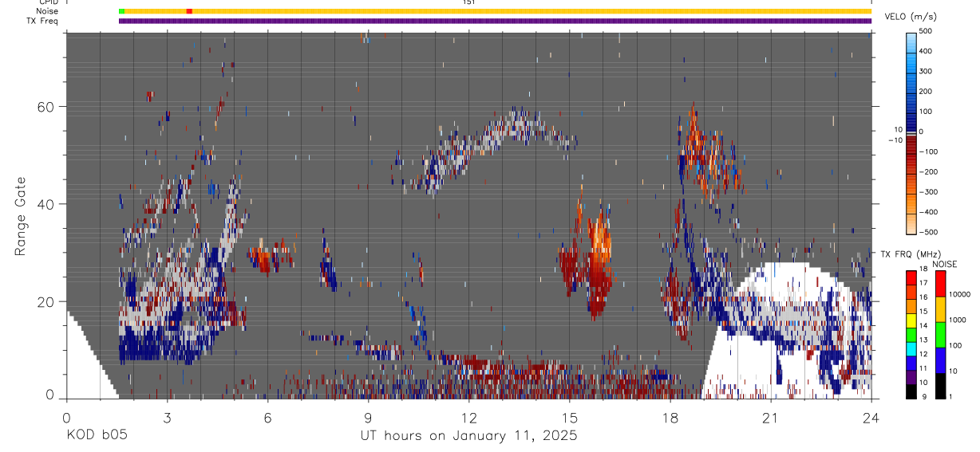
Task: Click the yellow 14–15 MHz segment of TX FRQ bar
Action: (x=911, y=320)
